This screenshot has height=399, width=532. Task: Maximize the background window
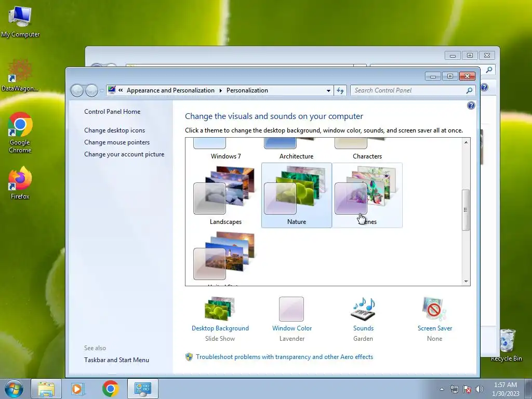pyautogui.click(x=470, y=55)
